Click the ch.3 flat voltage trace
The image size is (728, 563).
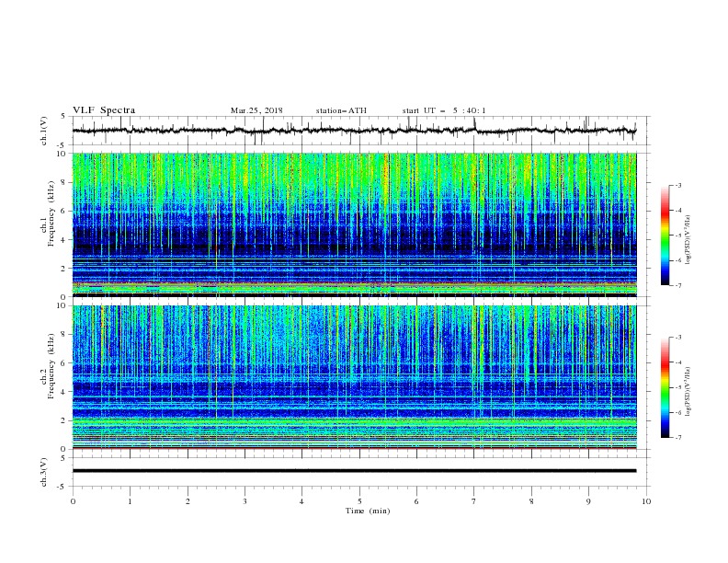[x=354, y=471]
